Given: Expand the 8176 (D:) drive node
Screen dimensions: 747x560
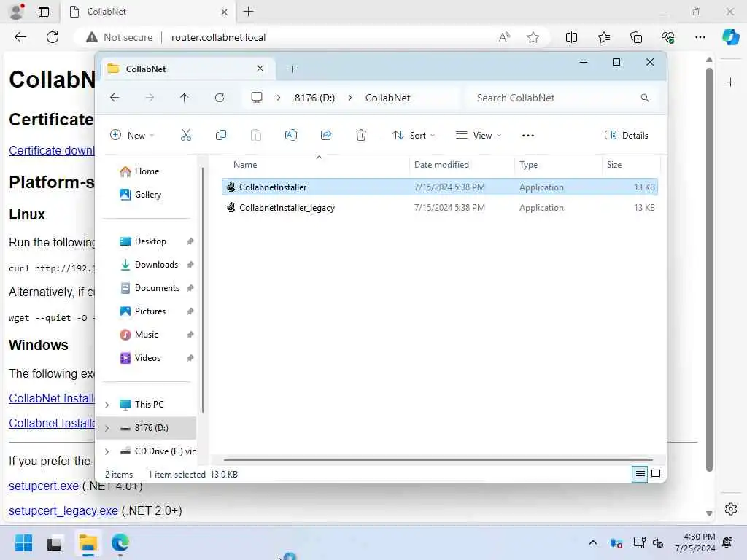Looking at the screenshot, I should [107, 428].
